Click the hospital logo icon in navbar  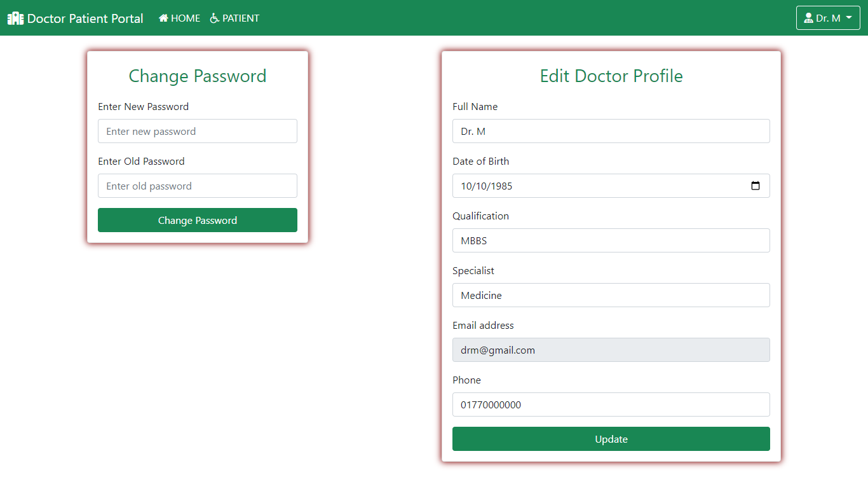[15, 18]
